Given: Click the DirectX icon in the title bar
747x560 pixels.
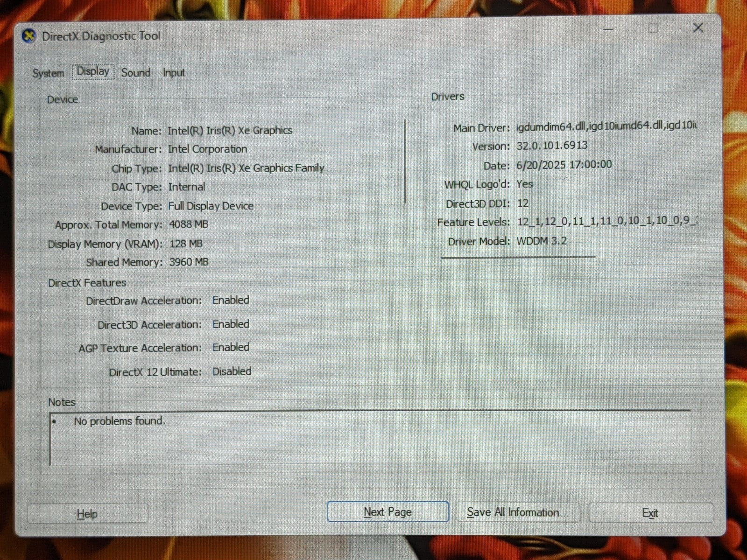Looking at the screenshot, I should (29, 36).
